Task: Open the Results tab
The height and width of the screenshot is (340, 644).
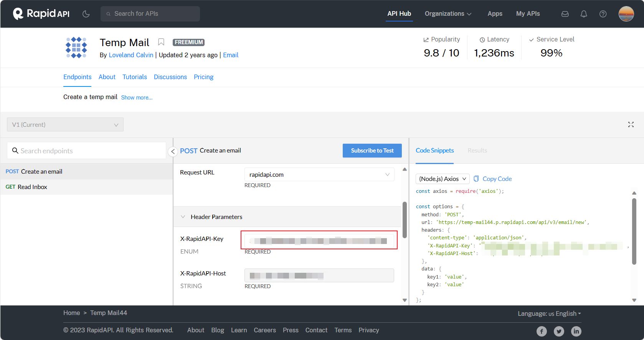Action: pos(477,151)
